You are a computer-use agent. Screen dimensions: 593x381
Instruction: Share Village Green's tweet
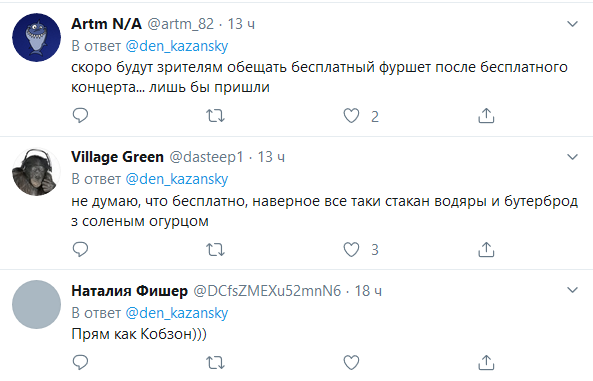click(x=486, y=249)
